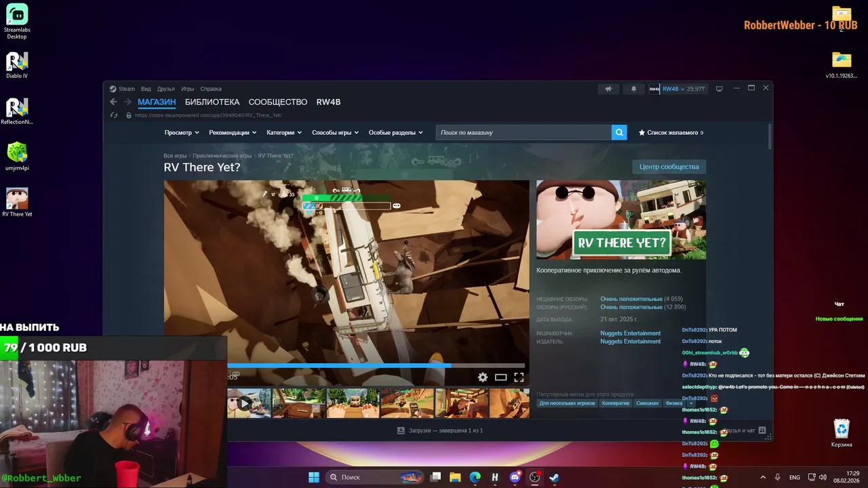Open the Steam menu in menu bar

(x=123, y=89)
